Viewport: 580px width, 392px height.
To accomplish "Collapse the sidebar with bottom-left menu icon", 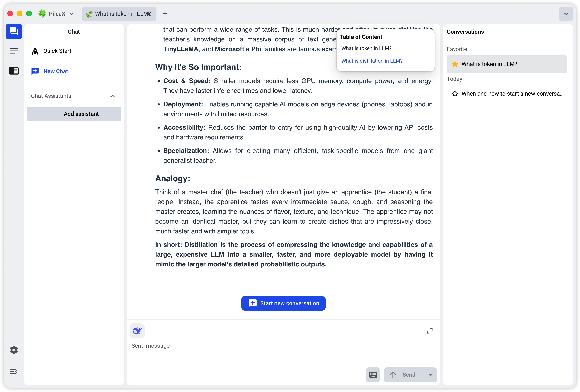I will pyautogui.click(x=14, y=372).
